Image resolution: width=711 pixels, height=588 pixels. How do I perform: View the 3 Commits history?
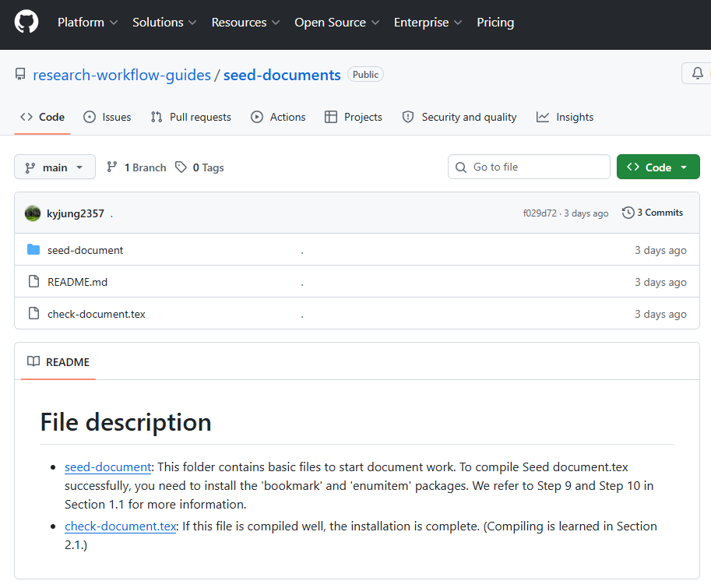653,213
